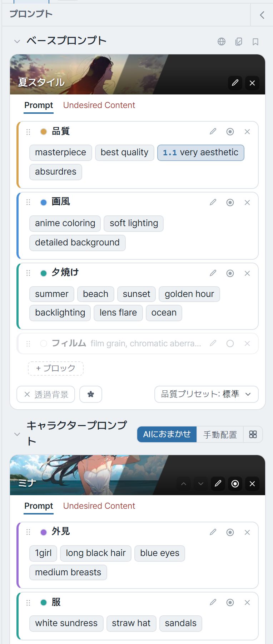Click the globe icon beside ベースプロンプト
The height and width of the screenshot is (644, 273).
point(222,42)
